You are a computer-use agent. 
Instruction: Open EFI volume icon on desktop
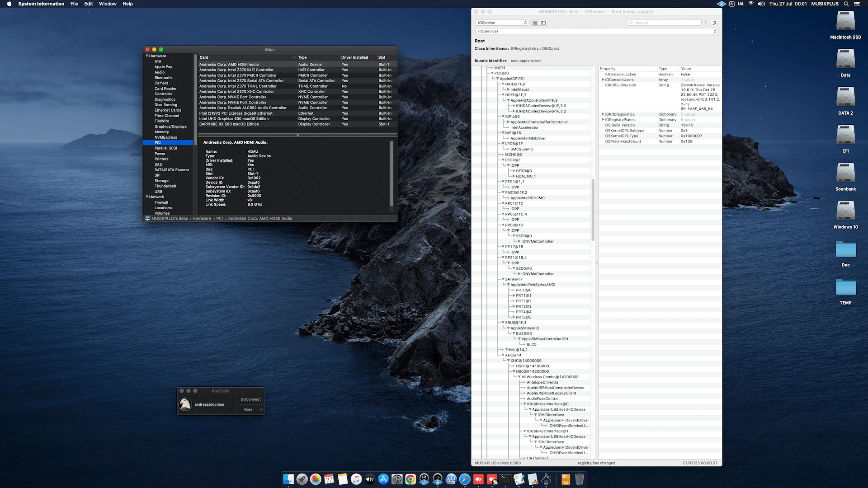point(845,135)
